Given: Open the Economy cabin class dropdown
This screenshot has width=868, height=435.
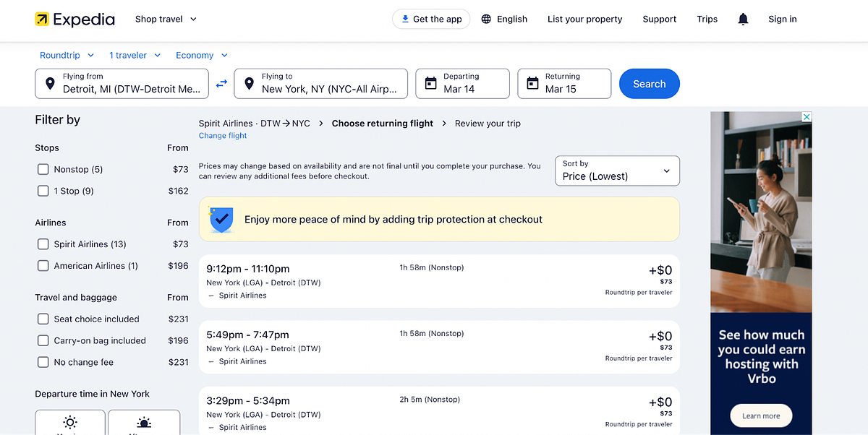Looking at the screenshot, I should point(202,55).
